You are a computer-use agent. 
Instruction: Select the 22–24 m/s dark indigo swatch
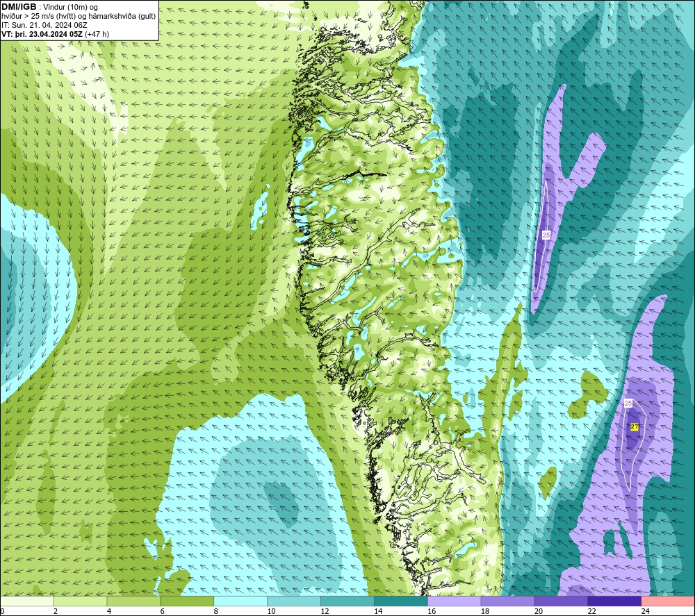[614, 601]
